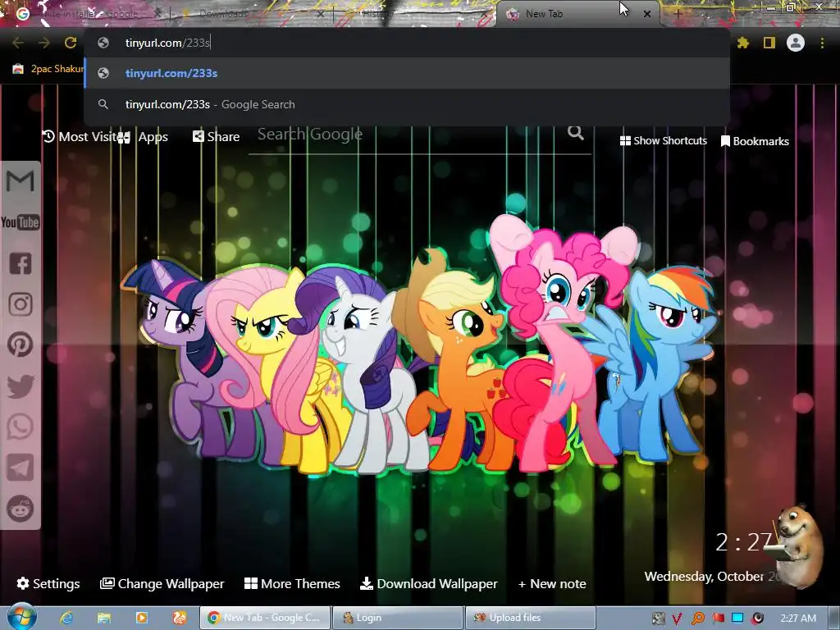Click the Share button
840x630 pixels.
pos(217,137)
